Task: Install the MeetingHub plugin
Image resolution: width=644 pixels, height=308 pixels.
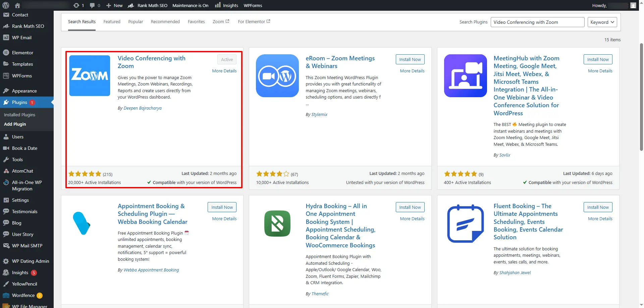Action: coord(598,59)
